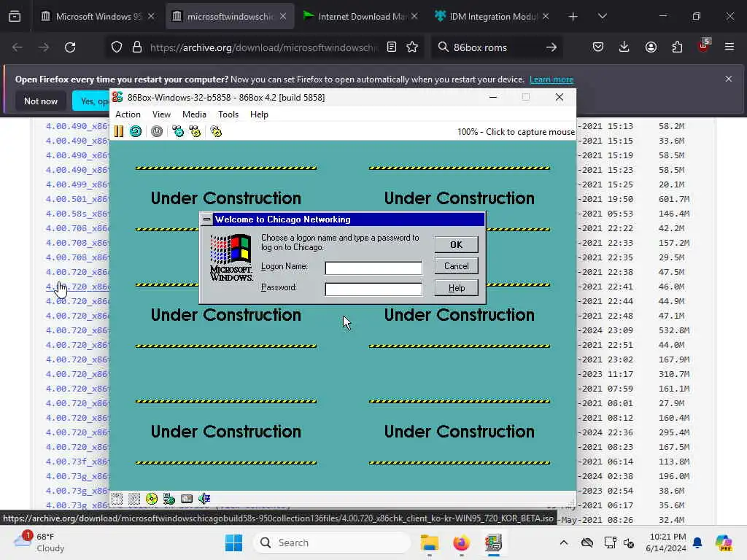
Task: Click the network status bar icon
Action: 169,499
